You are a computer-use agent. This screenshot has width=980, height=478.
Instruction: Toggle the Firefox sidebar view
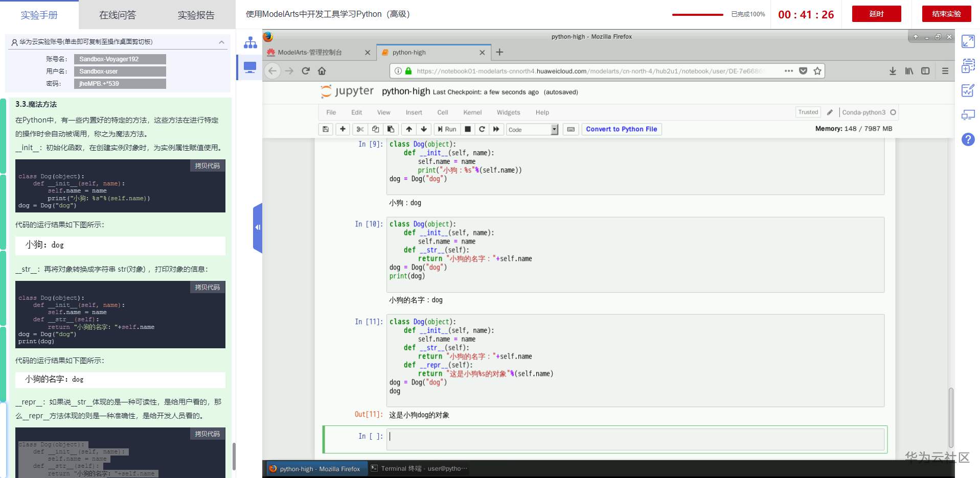(x=925, y=71)
